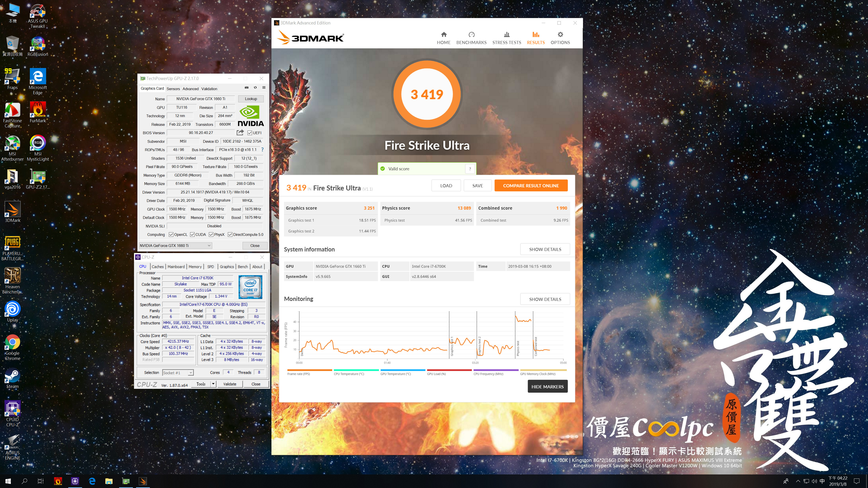Expand the Tools dropdown arrow in CPU-Z
868x488 pixels.
[x=213, y=384]
